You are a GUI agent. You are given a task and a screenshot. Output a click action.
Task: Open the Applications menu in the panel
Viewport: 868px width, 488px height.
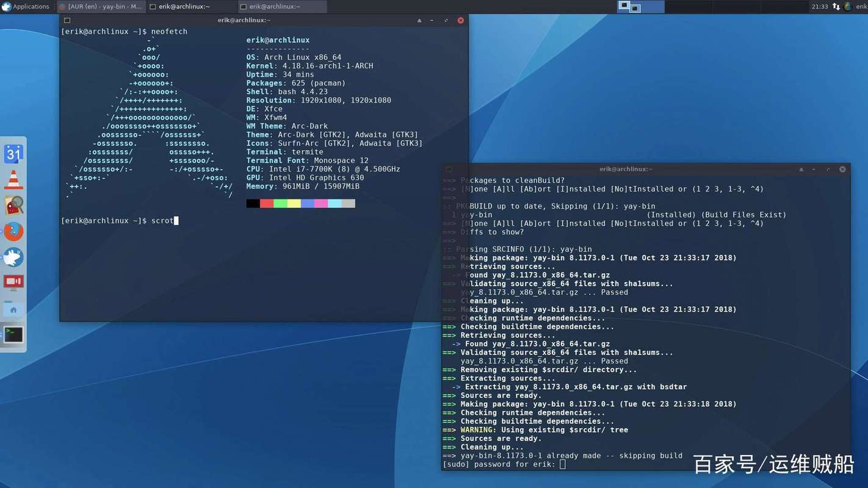tap(26, 7)
